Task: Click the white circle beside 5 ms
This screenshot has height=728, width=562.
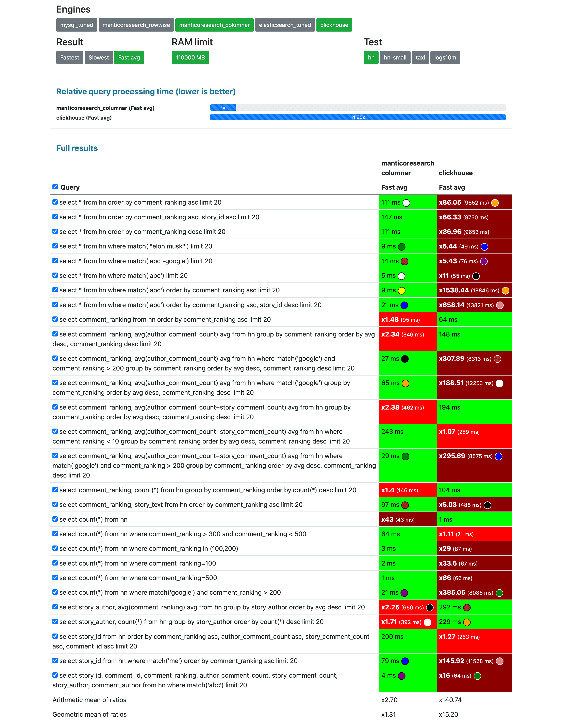Action: (x=402, y=276)
